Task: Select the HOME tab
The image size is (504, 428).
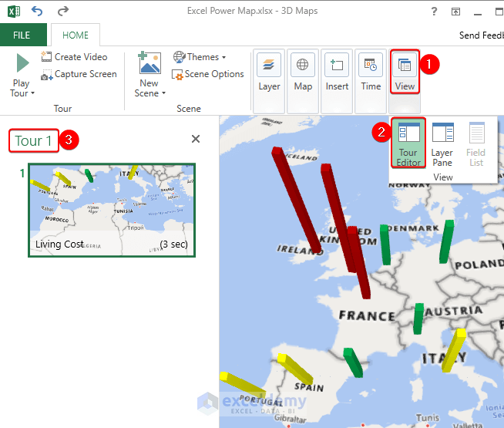Action: pyautogui.click(x=76, y=35)
